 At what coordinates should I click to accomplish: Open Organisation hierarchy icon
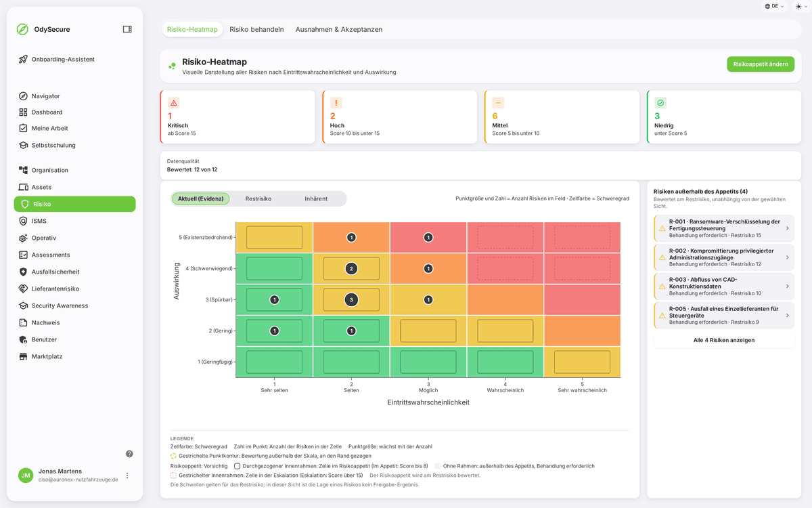(23, 170)
